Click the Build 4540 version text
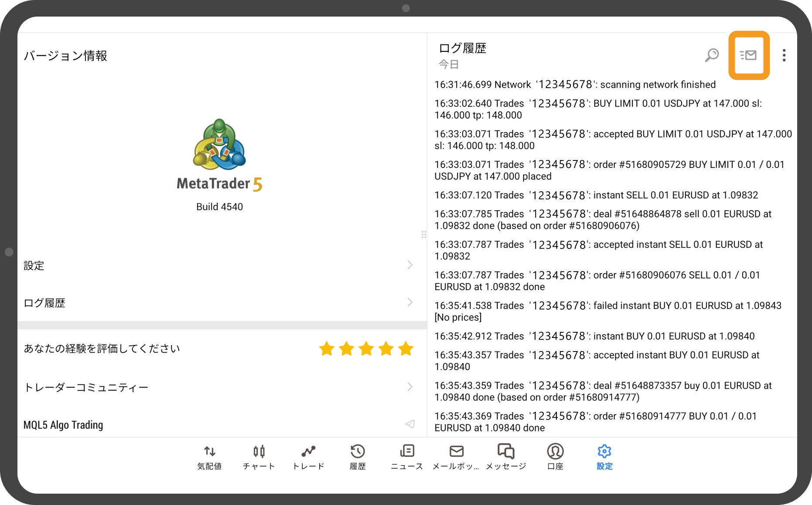This screenshot has height=505, width=812. (219, 207)
